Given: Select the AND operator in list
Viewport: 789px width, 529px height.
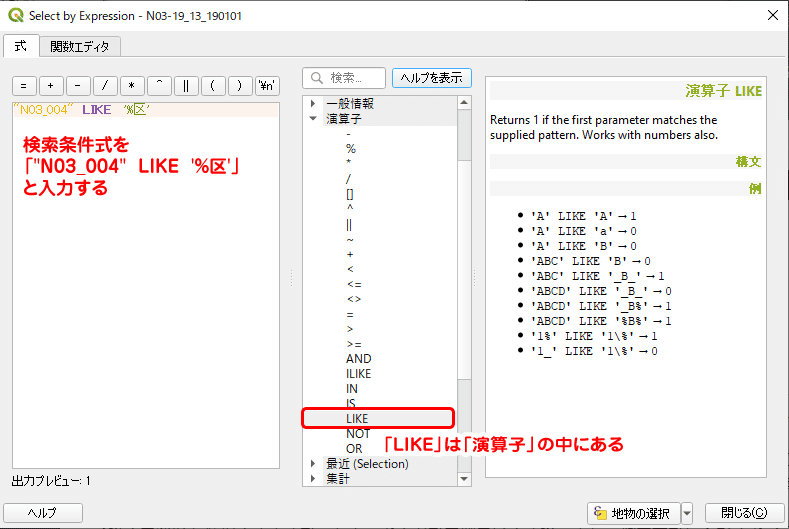Looking at the screenshot, I should (x=358, y=359).
